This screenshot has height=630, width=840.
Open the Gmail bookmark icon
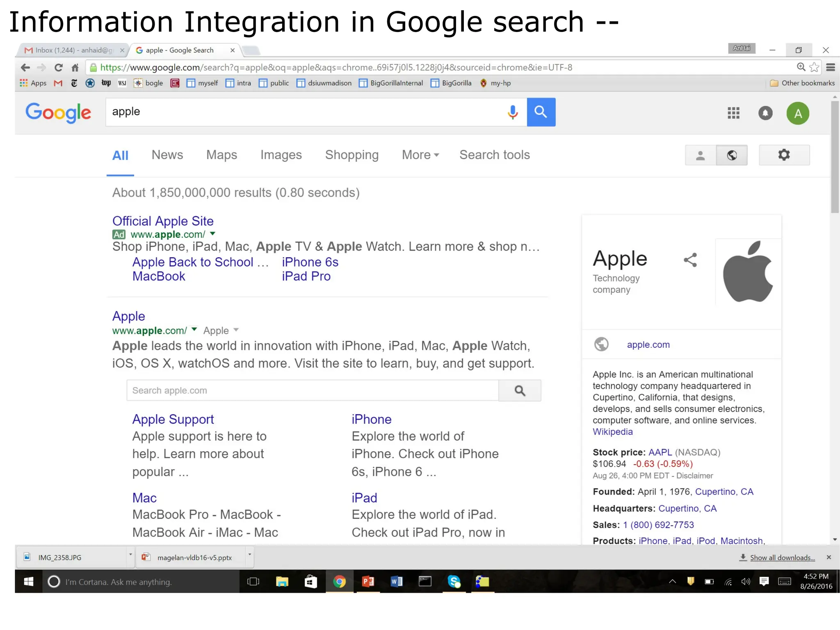point(58,83)
